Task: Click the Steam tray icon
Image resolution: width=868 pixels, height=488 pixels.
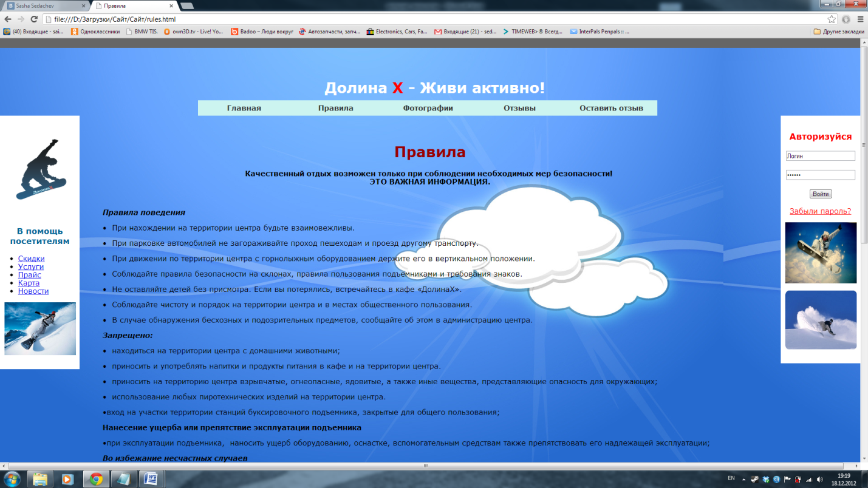Action: coord(756,479)
